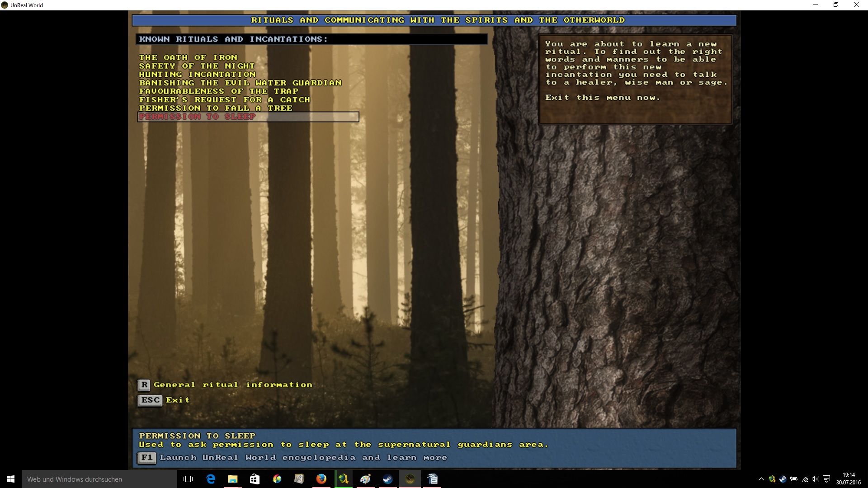Open the Snipping Tool taskbar icon
This screenshot has width=868, height=488.
(299, 479)
